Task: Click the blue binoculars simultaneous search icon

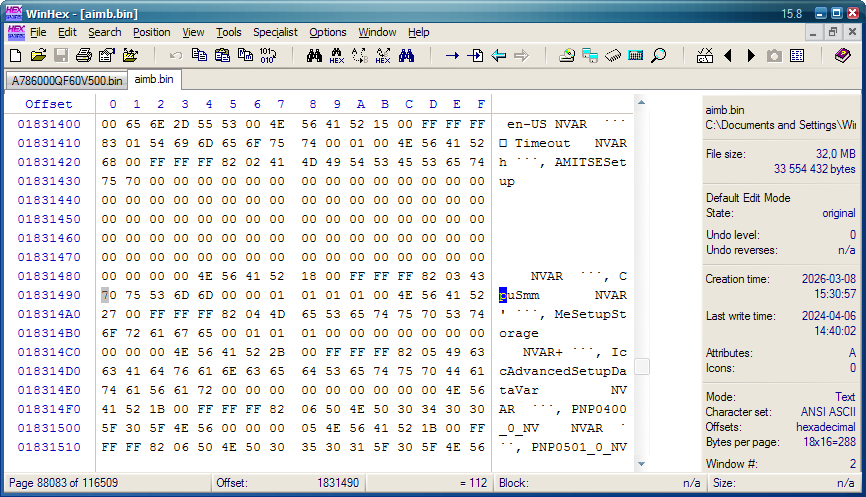Action: tap(406, 55)
